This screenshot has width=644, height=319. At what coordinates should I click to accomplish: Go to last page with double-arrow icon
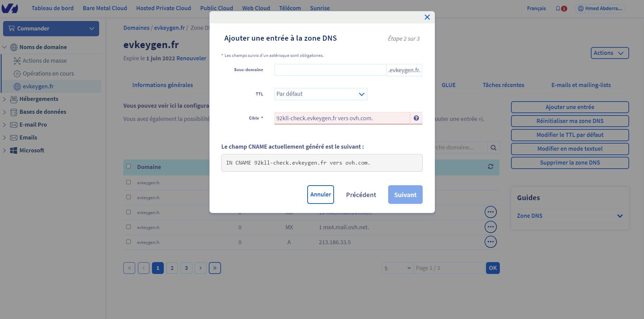(215, 268)
